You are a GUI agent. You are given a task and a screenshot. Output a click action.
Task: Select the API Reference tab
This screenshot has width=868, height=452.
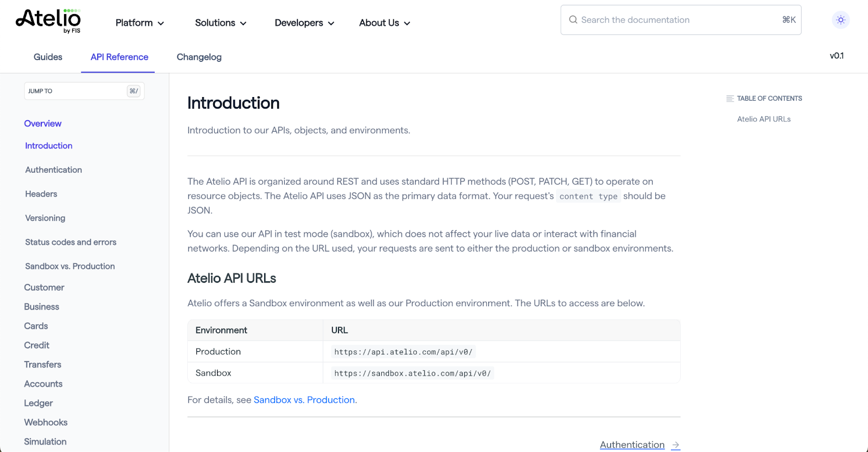pyautogui.click(x=119, y=57)
